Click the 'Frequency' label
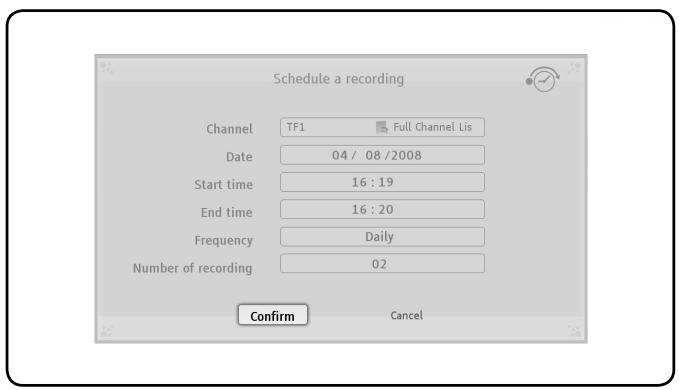 224,240
